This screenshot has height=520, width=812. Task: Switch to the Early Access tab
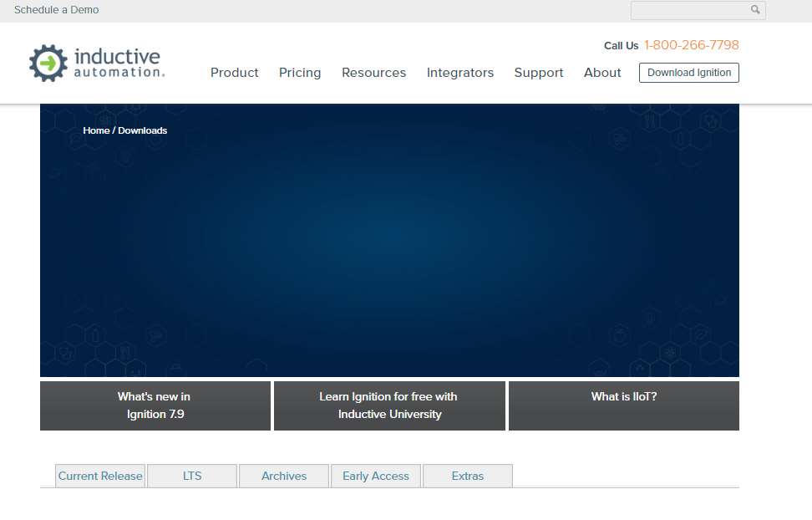[x=376, y=476]
